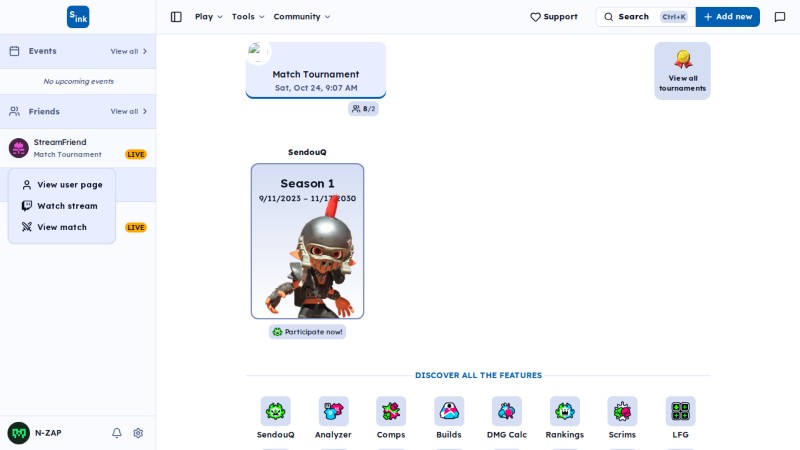Image resolution: width=800 pixels, height=450 pixels.
Task: Click the notifications bell icon
Action: click(117, 433)
